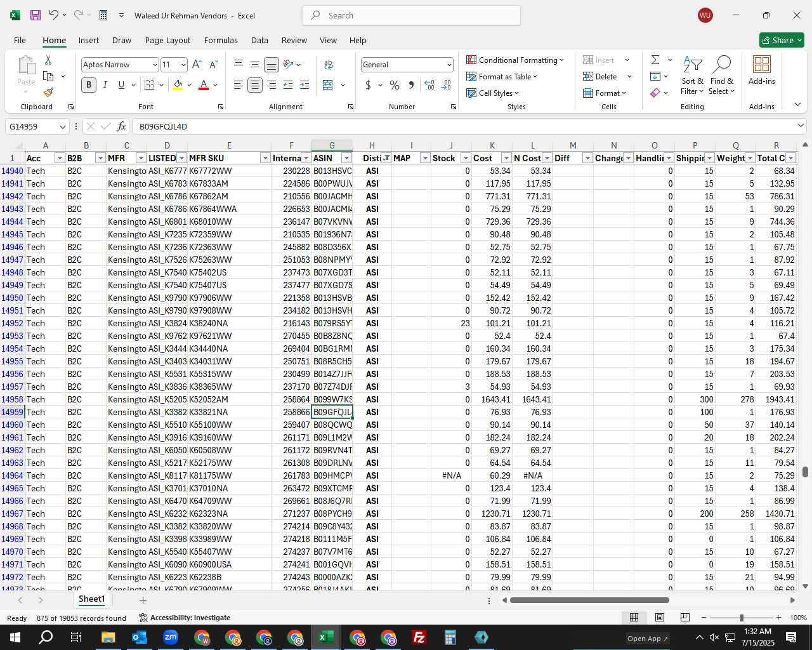Open the Font name Aptos Narrow dropdown
The width and height of the screenshot is (812, 650).
154,65
